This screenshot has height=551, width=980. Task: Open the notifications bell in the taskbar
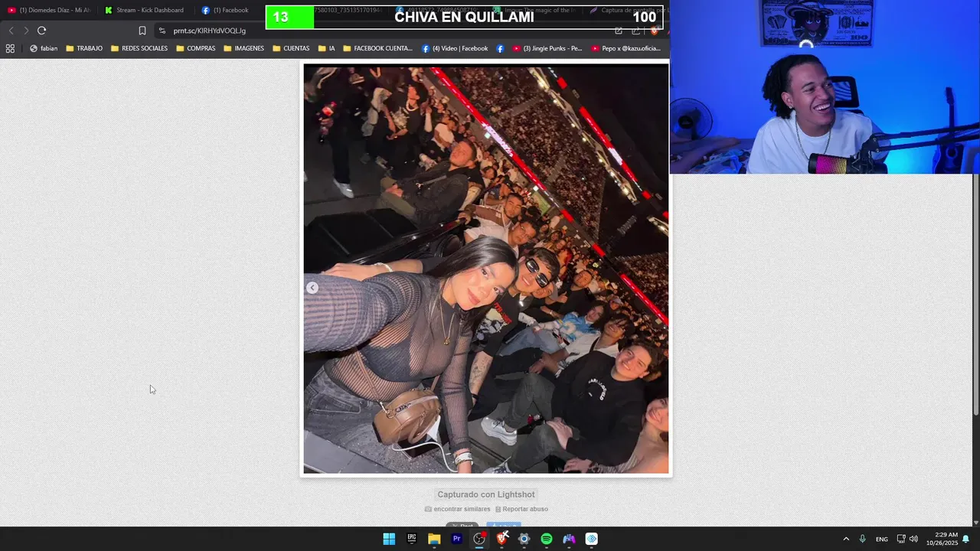[966, 539]
